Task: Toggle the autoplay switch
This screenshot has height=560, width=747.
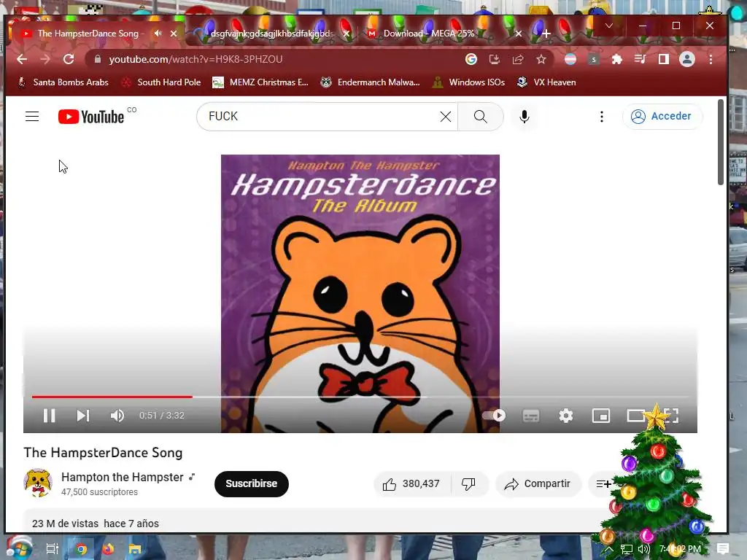Action: (x=494, y=415)
